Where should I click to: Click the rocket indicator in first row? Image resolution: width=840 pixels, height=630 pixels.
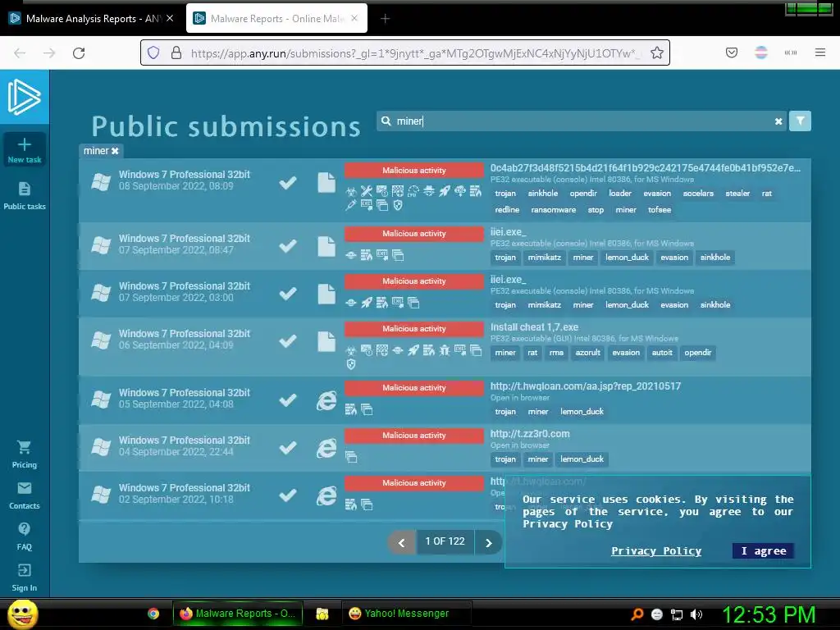point(444,191)
